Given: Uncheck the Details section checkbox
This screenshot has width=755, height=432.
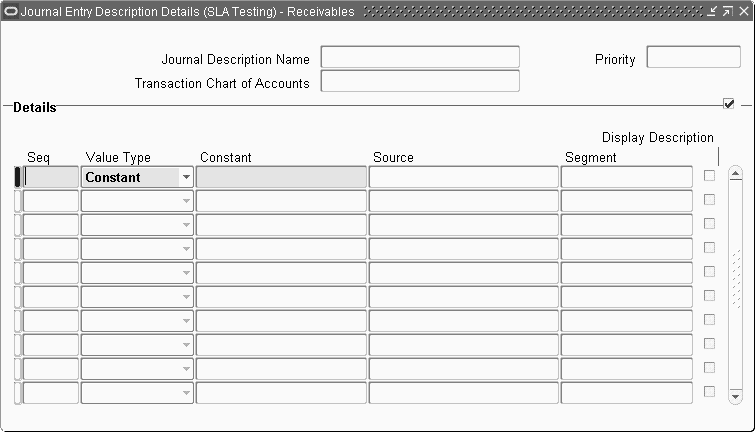Looking at the screenshot, I should coord(729,104).
